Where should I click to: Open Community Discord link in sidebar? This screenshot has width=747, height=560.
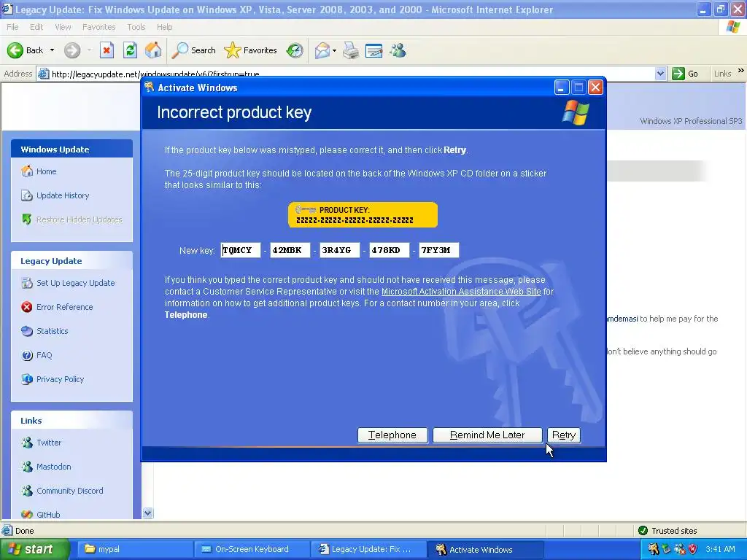click(x=69, y=491)
